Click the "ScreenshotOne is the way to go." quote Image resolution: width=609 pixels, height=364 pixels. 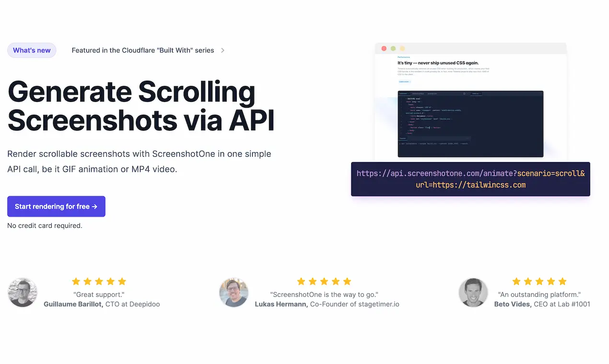(324, 295)
